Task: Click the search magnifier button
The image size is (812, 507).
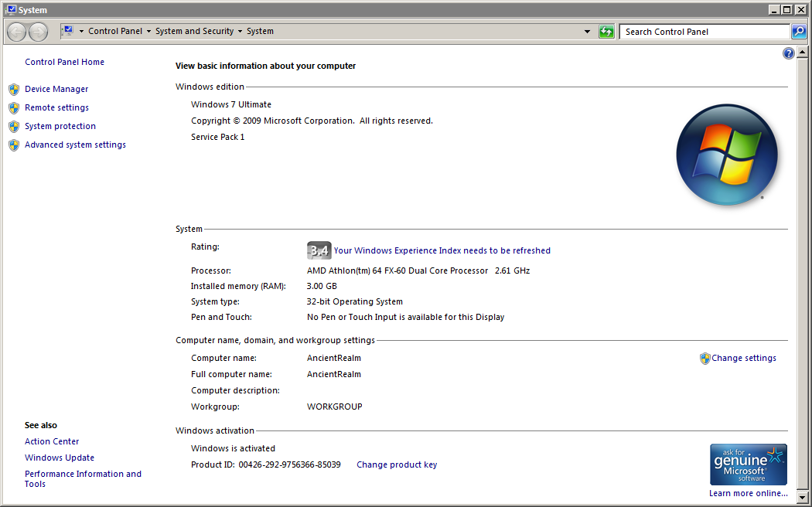Action: 799,32
